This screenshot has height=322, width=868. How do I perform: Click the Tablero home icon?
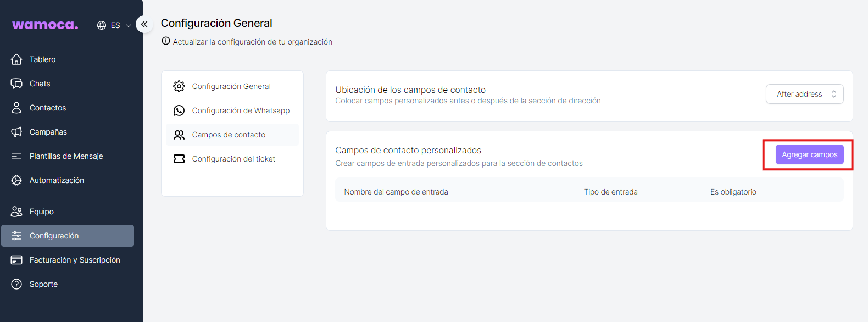click(16, 59)
